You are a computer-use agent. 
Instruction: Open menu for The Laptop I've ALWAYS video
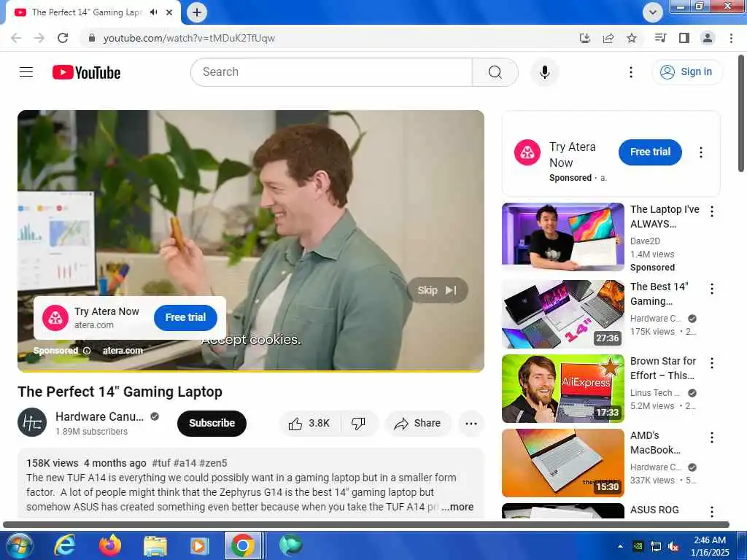click(712, 211)
